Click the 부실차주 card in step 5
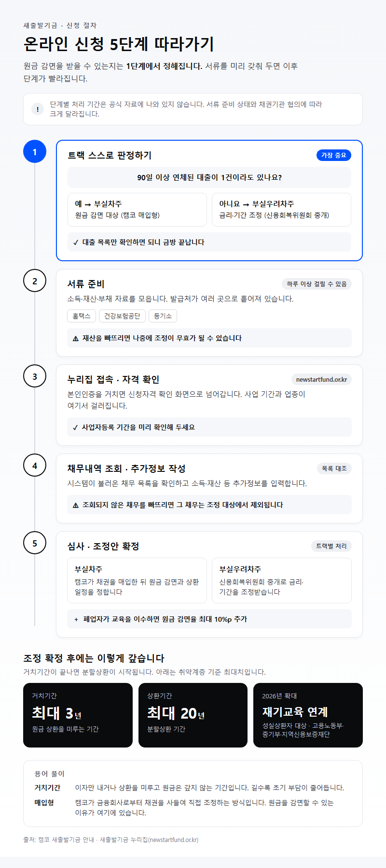The image size is (386, 868). (x=137, y=581)
